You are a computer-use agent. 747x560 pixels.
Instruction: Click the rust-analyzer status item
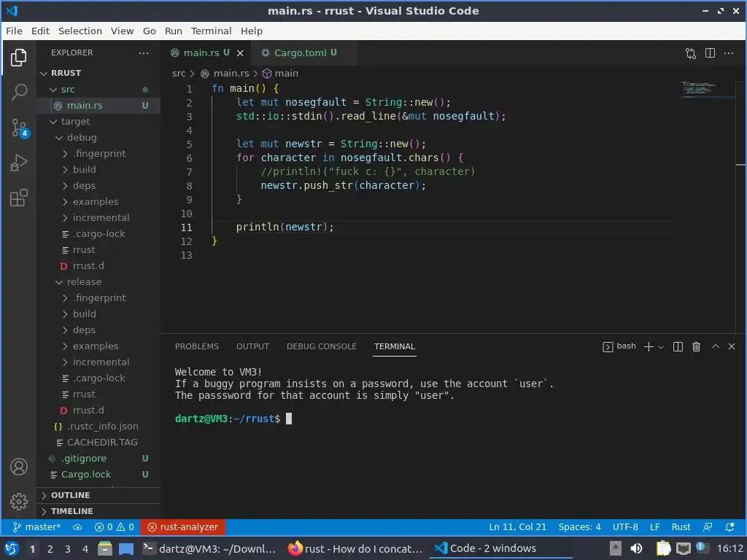pyautogui.click(x=182, y=527)
